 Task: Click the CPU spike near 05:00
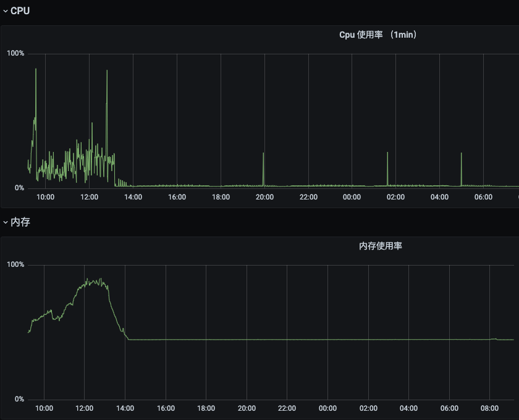(x=461, y=169)
